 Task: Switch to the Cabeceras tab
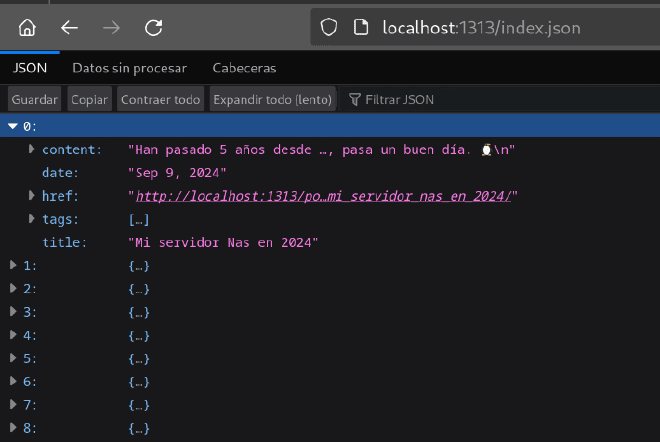coord(245,68)
